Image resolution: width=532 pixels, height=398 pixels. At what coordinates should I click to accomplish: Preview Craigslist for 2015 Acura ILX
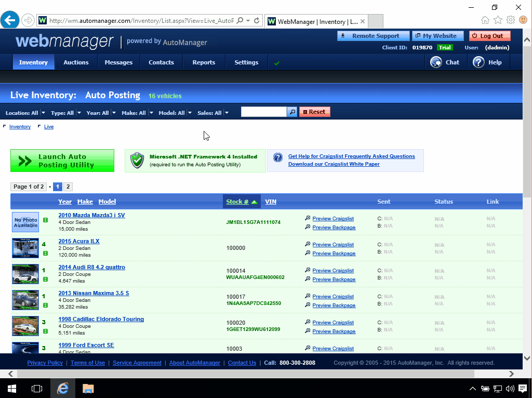pyautogui.click(x=333, y=244)
